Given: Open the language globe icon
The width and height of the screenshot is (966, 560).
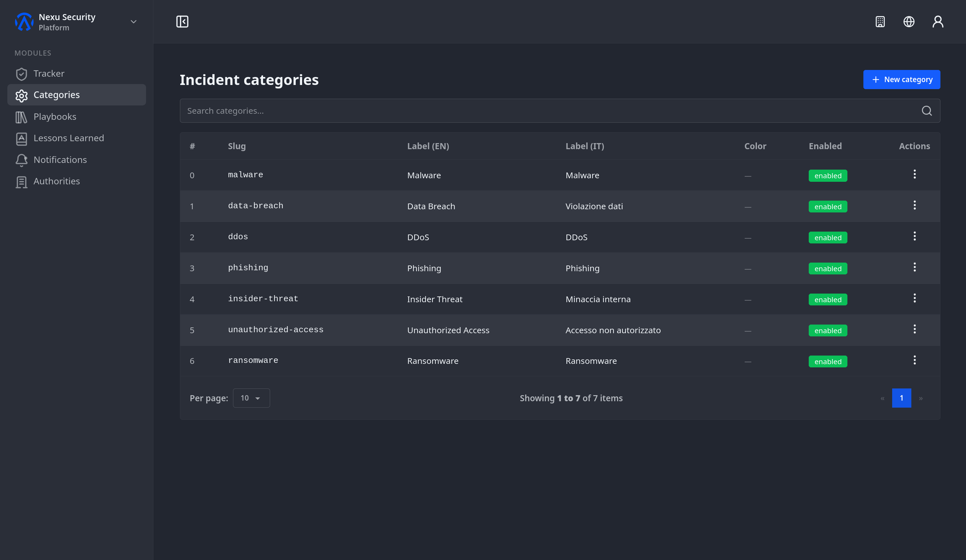Looking at the screenshot, I should [x=909, y=21].
